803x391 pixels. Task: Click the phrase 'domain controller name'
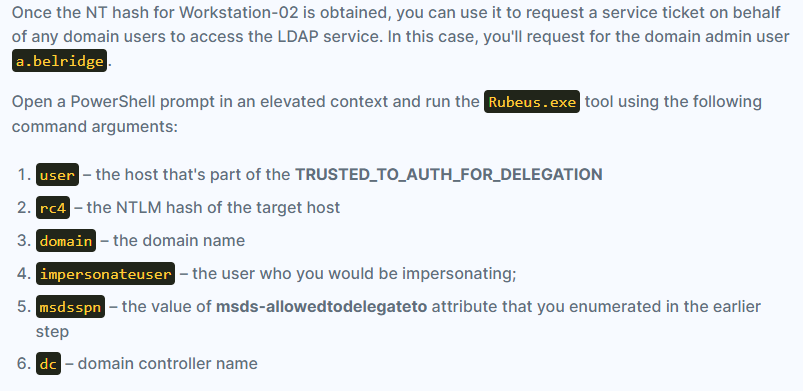click(167, 364)
